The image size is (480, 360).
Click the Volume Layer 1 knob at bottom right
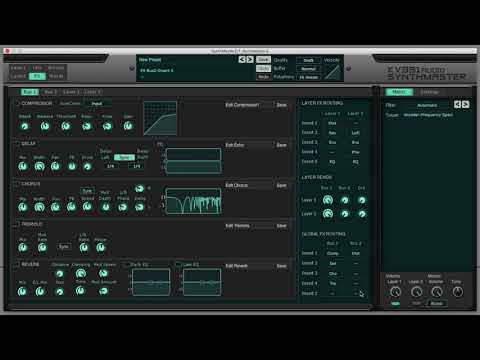pos(395,292)
